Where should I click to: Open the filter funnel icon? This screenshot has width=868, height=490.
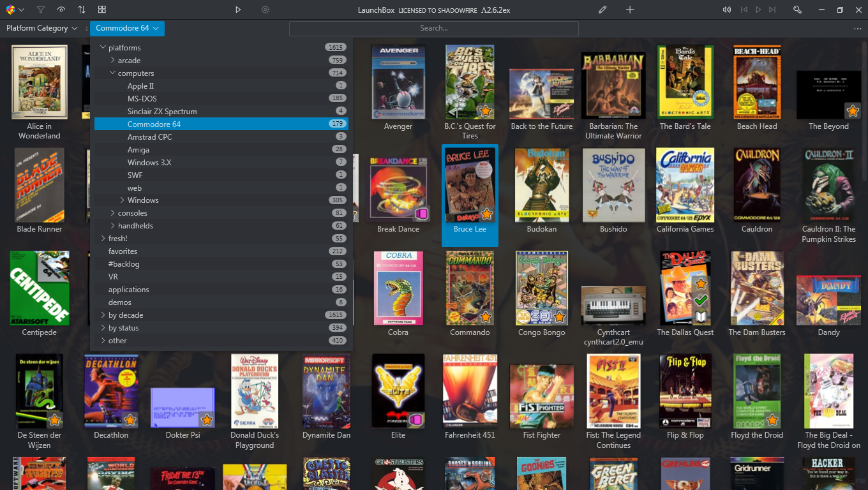[41, 10]
